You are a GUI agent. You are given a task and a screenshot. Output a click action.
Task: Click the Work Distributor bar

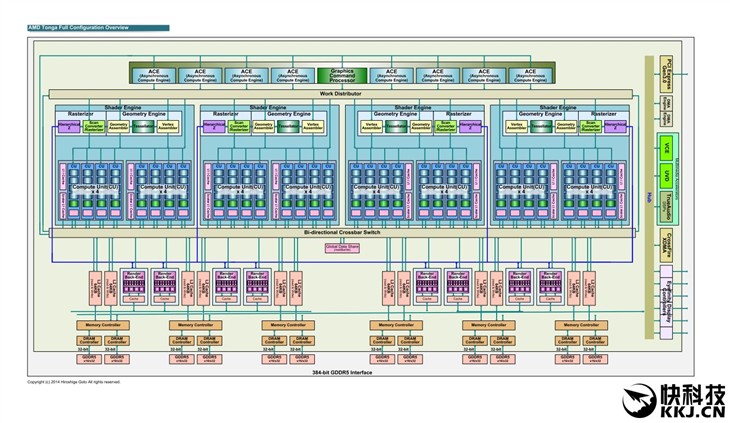tap(340, 94)
